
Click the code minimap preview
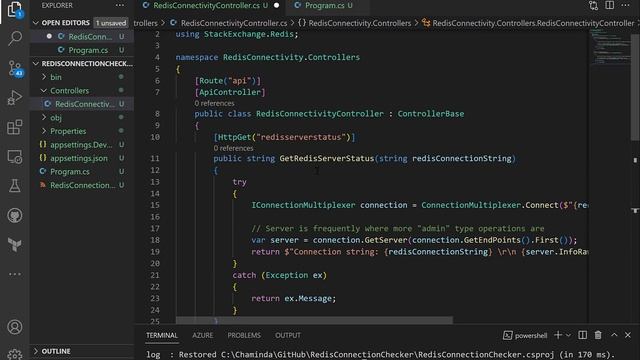(610, 47)
